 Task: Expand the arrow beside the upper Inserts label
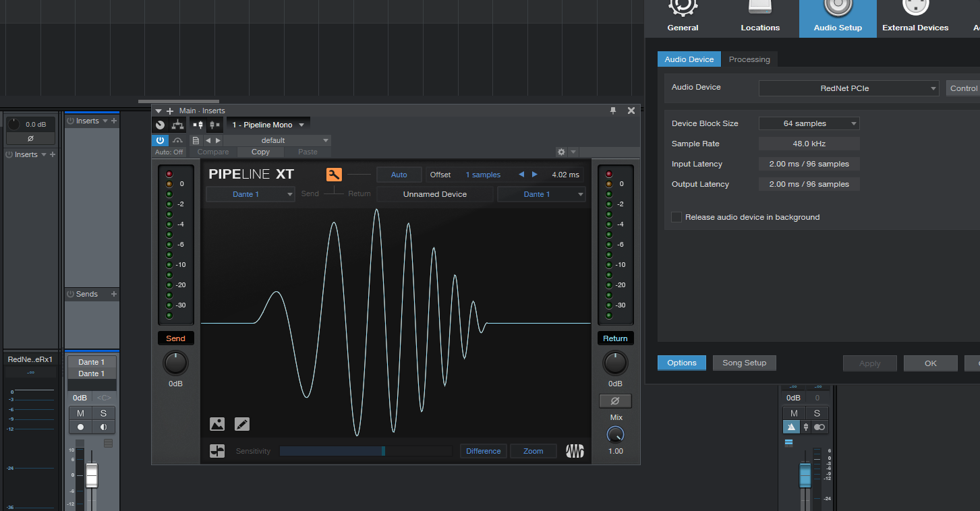tap(105, 121)
